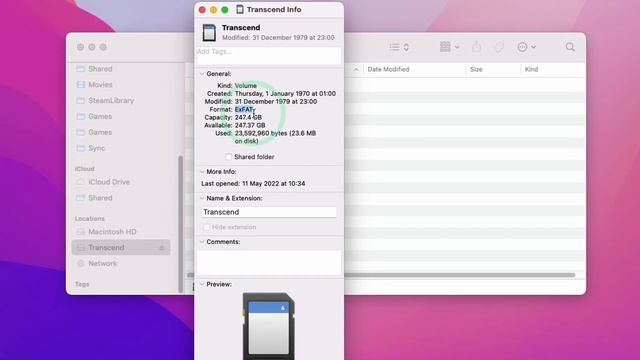Sort by Size column header

click(x=476, y=69)
